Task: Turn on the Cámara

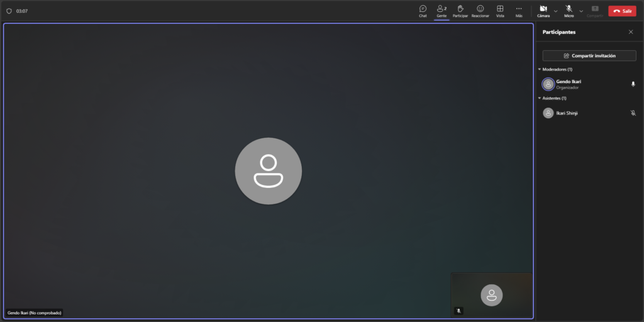Action: point(543,11)
